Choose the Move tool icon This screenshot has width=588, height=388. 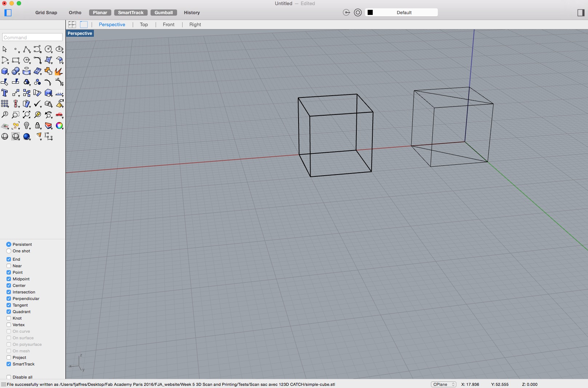[x=16, y=93]
